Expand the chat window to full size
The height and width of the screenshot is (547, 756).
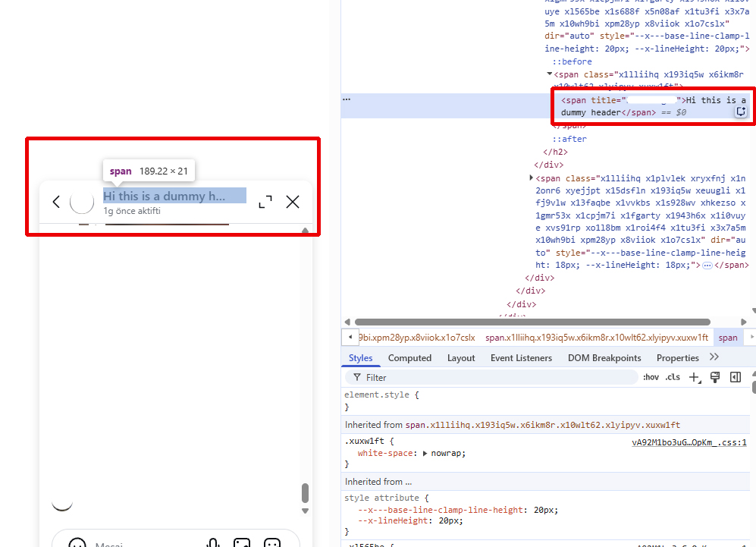click(x=265, y=202)
